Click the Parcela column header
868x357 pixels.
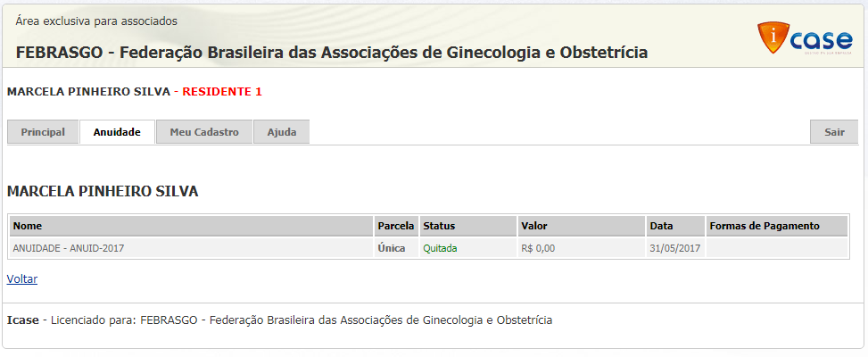pyautogui.click(x=396, y=226)
